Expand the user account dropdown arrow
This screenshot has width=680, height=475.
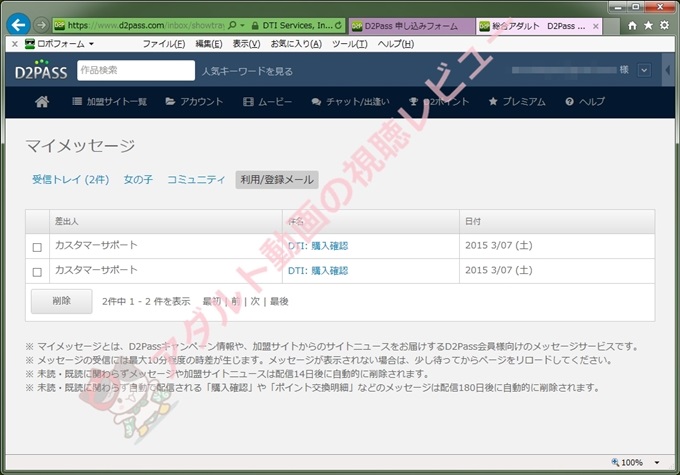click(644, 70)
